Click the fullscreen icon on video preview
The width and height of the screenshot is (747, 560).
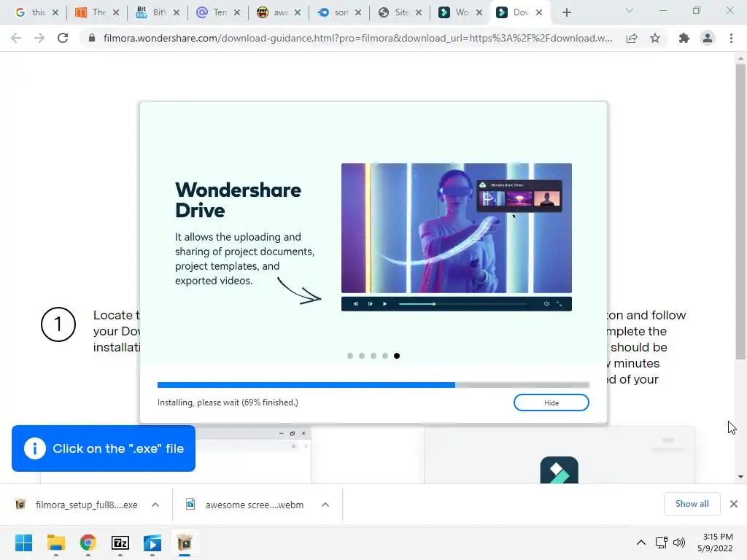(560, 304)
